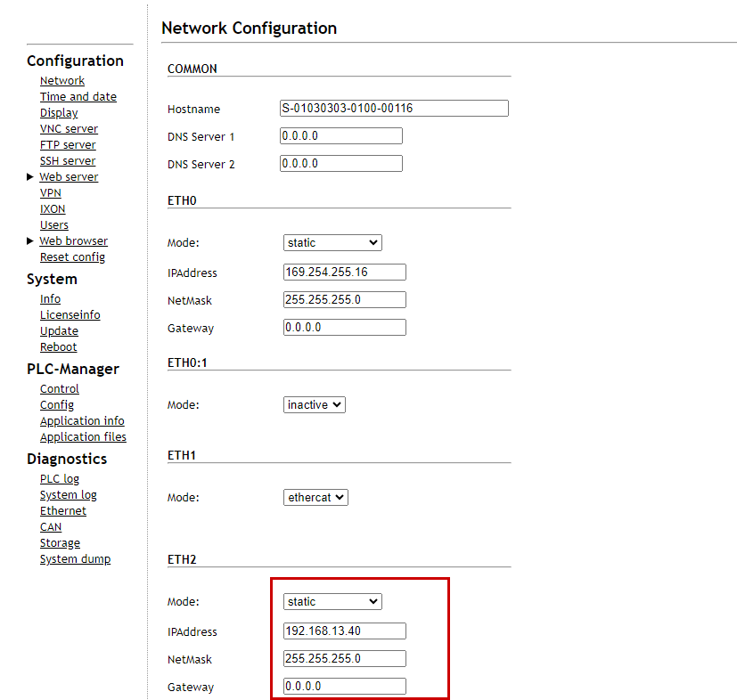The height and width of the screenshot is (700, 737).
Task: Open System Info page
Action: tap(50, 299)
